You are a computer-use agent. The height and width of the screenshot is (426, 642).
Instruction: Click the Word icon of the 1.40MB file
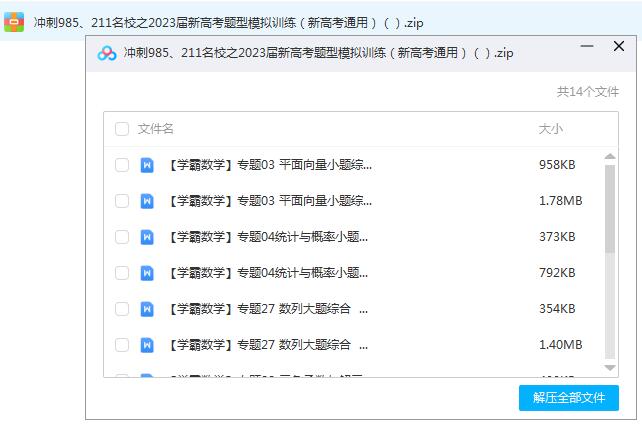147,345
